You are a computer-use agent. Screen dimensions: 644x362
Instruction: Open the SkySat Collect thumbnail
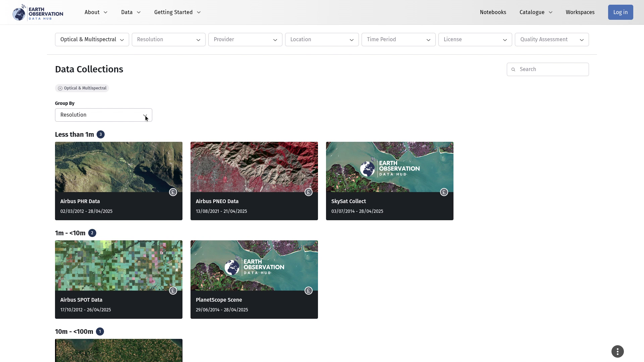tap(389, 167)
